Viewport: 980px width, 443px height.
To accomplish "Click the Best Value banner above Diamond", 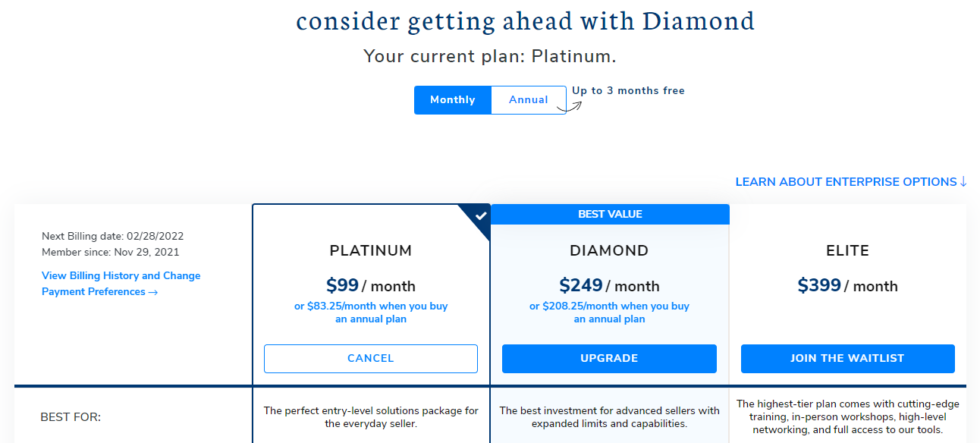I will click(x=610, y=214).
